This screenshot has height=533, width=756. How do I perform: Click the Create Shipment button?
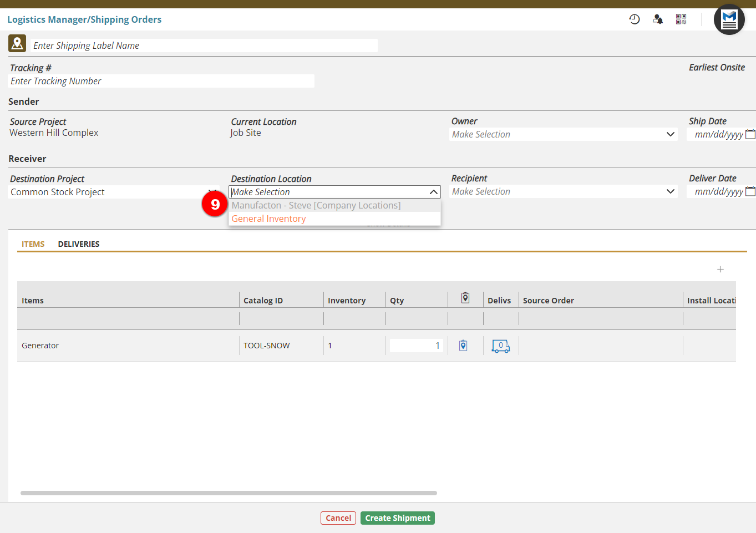397,518
